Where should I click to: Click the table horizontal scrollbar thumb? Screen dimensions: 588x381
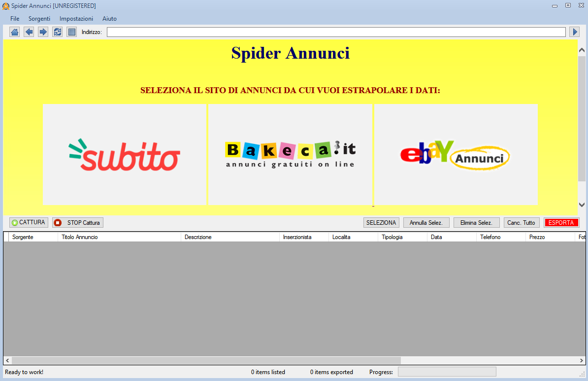pyautogui.click(x=206, y=360)
